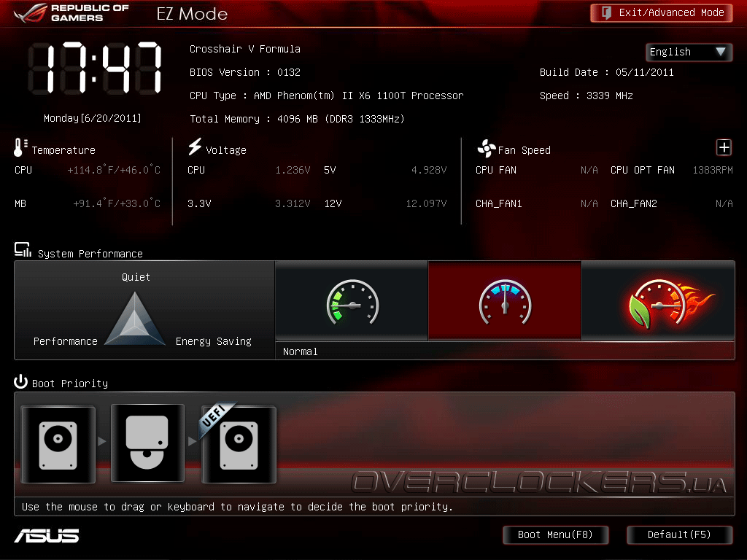
Task: Expand fan speed details with plus icon
Action: (724, 147)
